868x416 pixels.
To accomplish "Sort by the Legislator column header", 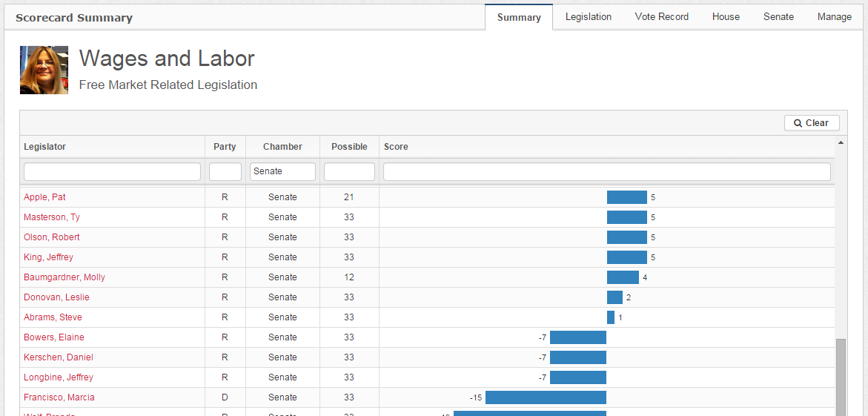I will pyautogui.click(x=44, y=147).
